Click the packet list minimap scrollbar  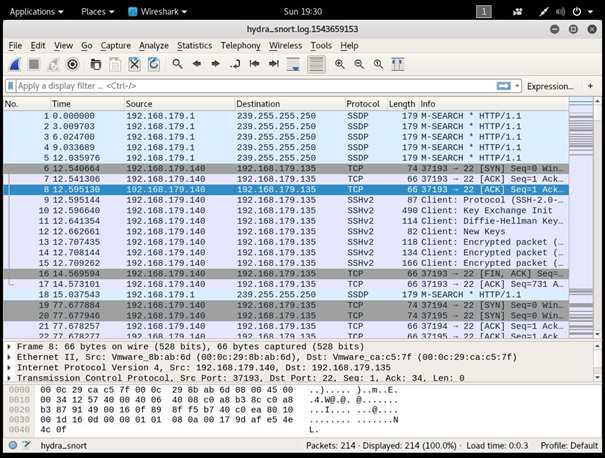581,218
